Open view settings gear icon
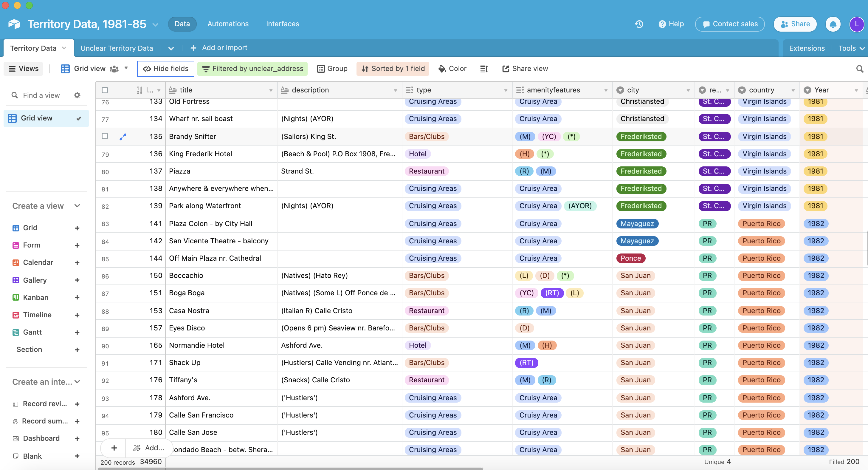Image resolution: width=868 pixels, height=470 pixels. tap(77, 95)
